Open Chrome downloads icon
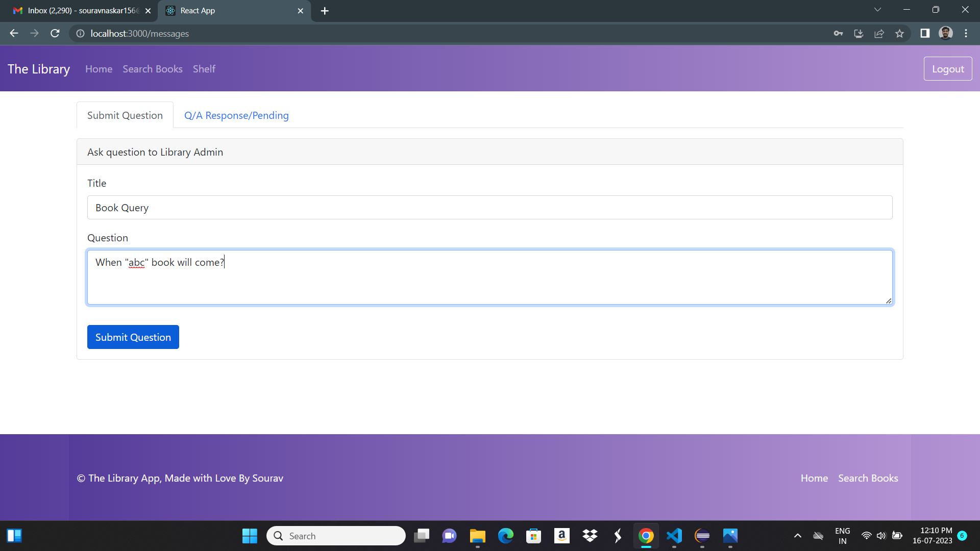This screenshot has width=980, height=551. point(859,33)
